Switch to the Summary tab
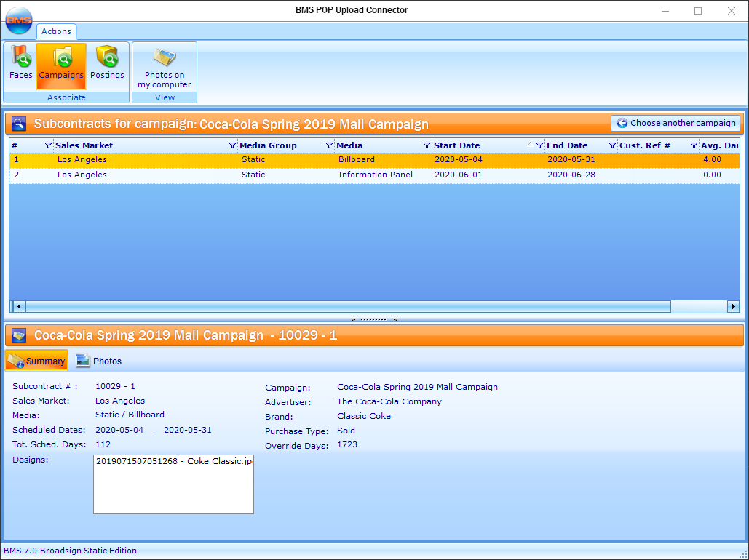Screen dimensions: 749x560 click(36, 361)
